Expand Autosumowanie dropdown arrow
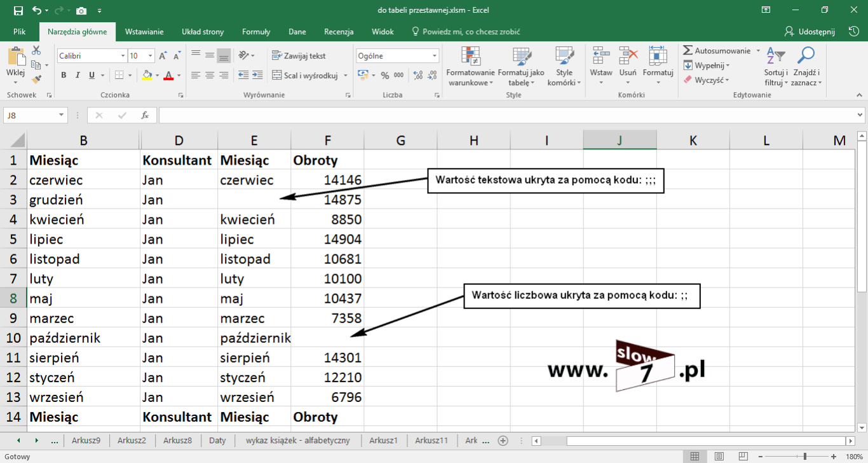Image resolution: width=868 pixels, height=463 pixels. pyautogui.click(x=757, y=51)
